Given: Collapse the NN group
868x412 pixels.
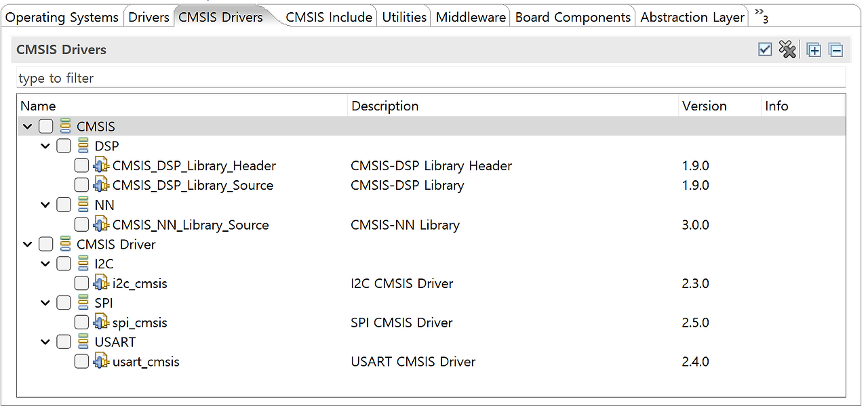Looking at the screenshot, I should pos(45,205).
